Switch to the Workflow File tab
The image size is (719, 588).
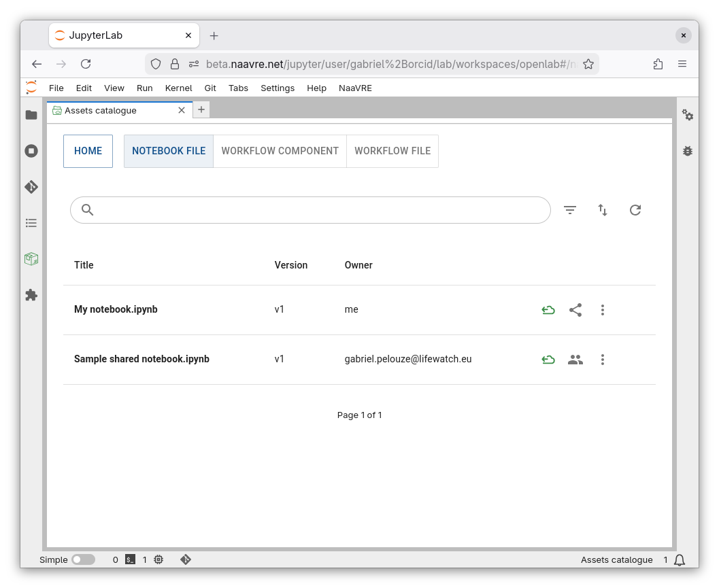(x=392, y=151)
